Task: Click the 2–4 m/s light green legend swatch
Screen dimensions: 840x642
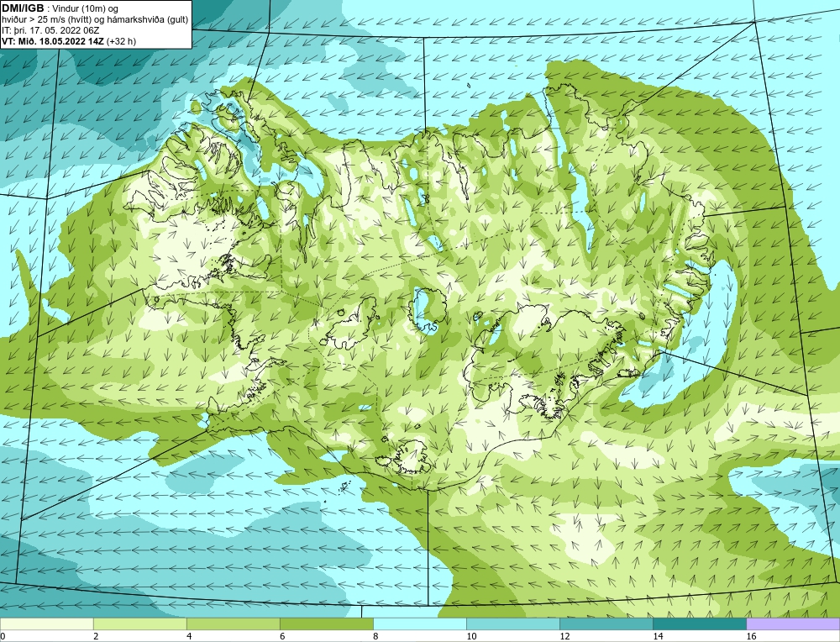Action: click(x=139, y=624)
